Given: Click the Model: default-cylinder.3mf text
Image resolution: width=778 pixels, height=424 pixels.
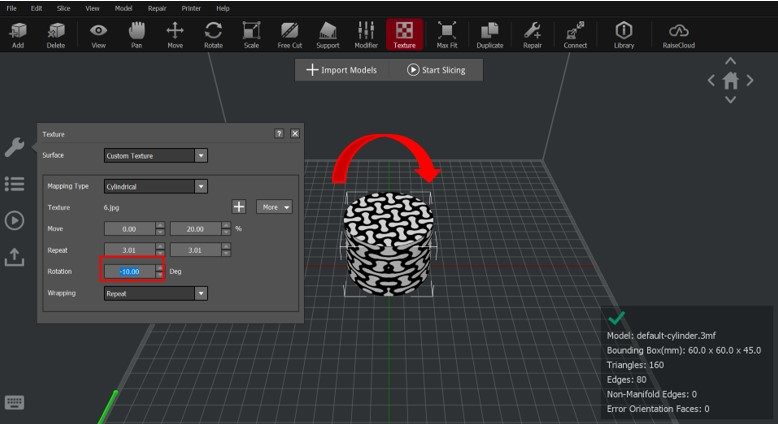Looking at the screenshot, I should (x=661, y=335).
